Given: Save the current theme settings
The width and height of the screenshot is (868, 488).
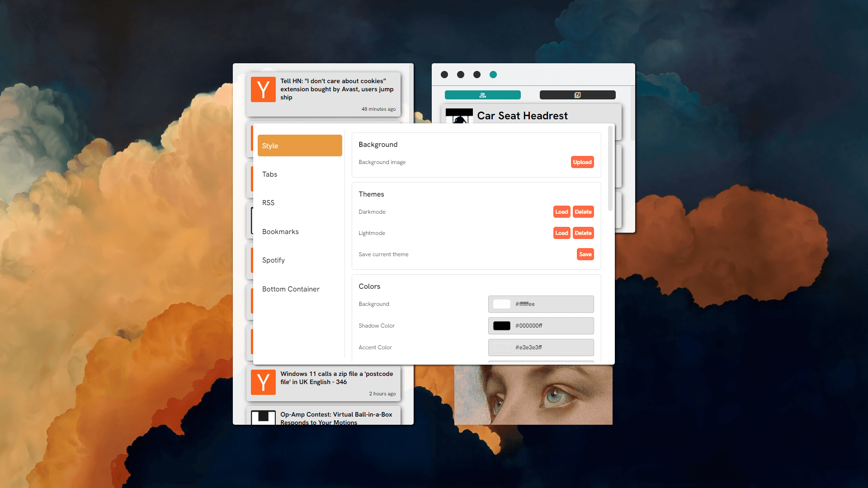Looking at the screenshot, I should click(585, 254).
